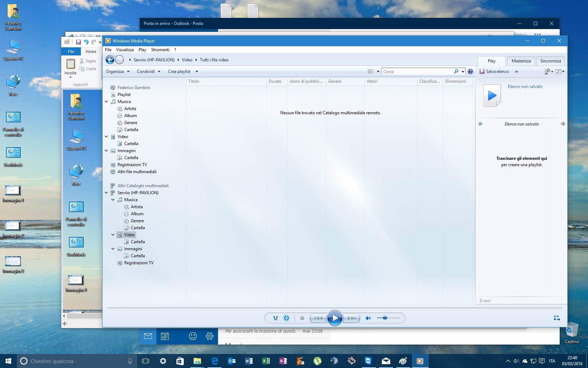Screen dimensions: 588x368
Task: Click the Save icon in background window toolbar
Action: tap(78, 42)
